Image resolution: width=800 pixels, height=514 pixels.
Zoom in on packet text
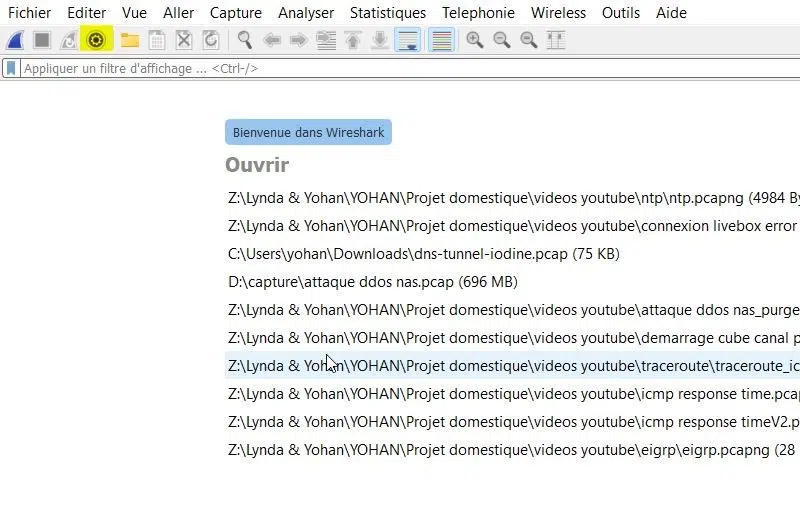tap(474, 40)
